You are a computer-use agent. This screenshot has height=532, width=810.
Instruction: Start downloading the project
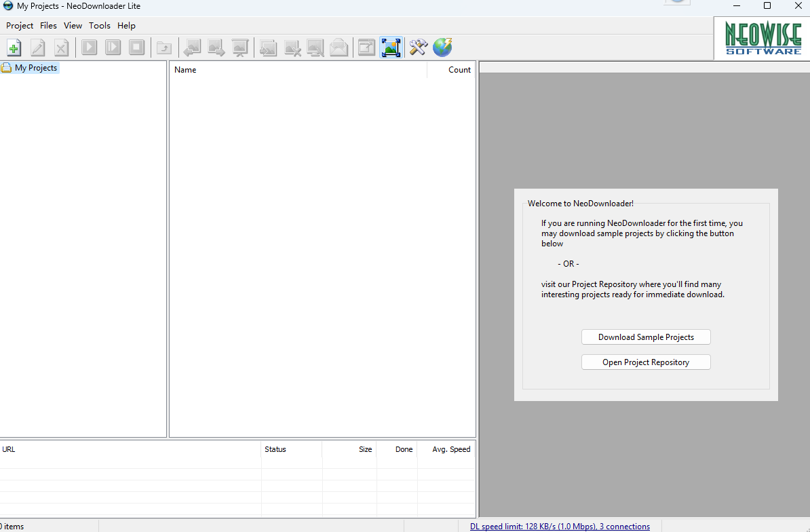coord(89,47)
